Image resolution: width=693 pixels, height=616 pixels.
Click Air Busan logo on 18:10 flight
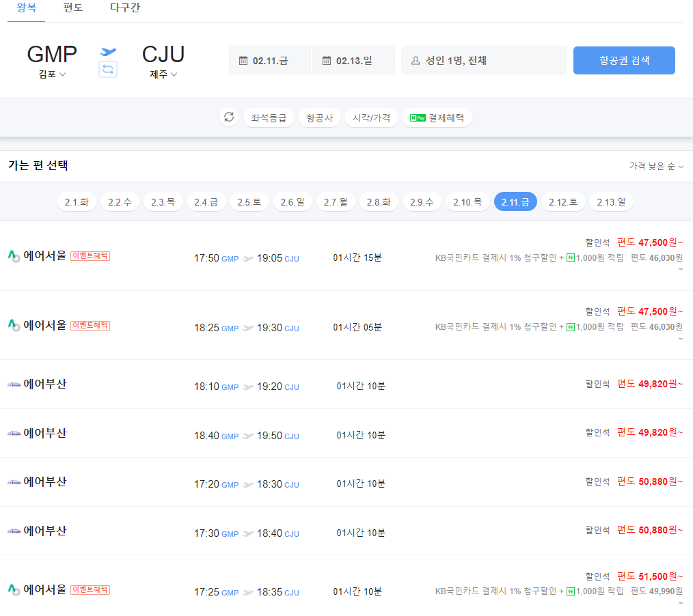(x=14, y=384)
